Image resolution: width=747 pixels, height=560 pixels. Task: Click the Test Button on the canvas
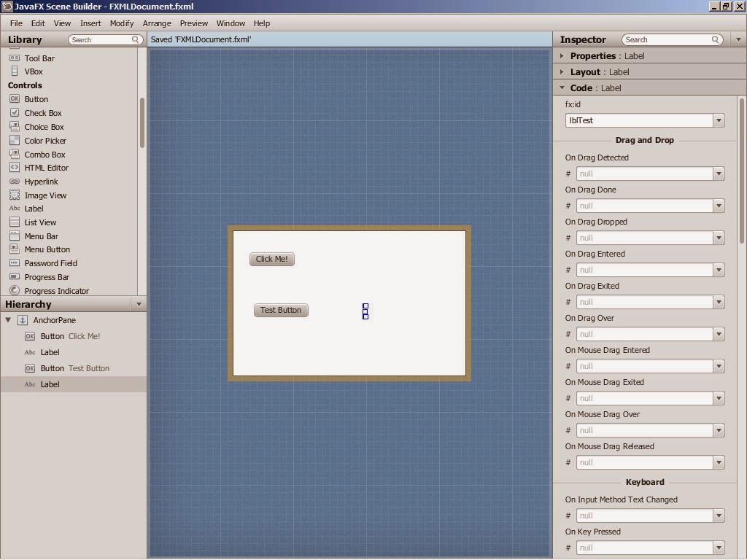[x=280, y=309]
